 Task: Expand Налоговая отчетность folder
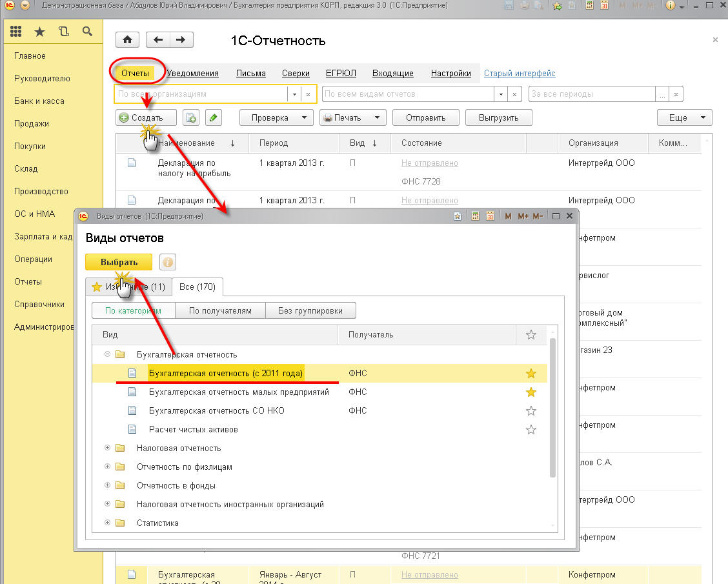click(107, 448)
